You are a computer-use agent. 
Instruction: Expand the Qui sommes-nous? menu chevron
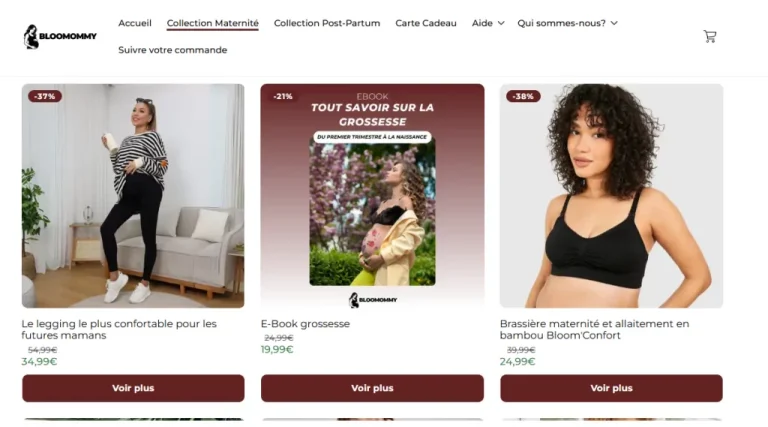coord(614,23)
